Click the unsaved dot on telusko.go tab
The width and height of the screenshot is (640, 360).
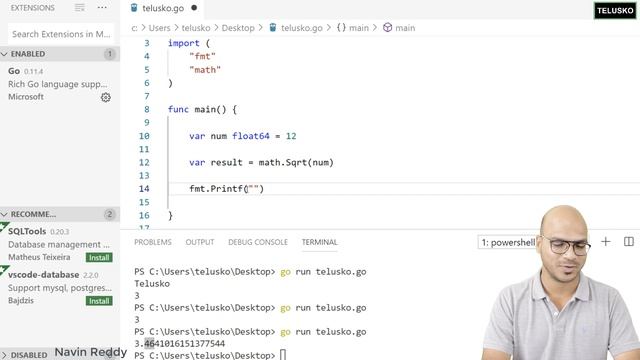tap(194, 8)
